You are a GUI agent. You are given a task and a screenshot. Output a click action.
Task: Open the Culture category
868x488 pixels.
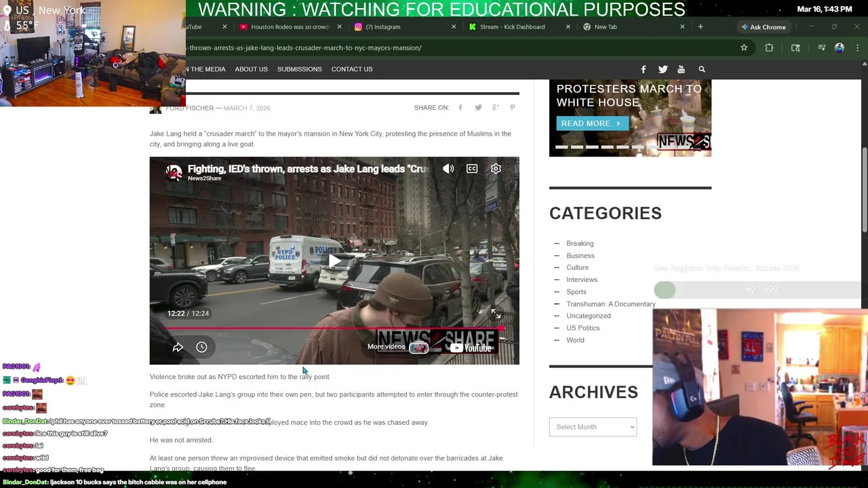click(578, 268)
